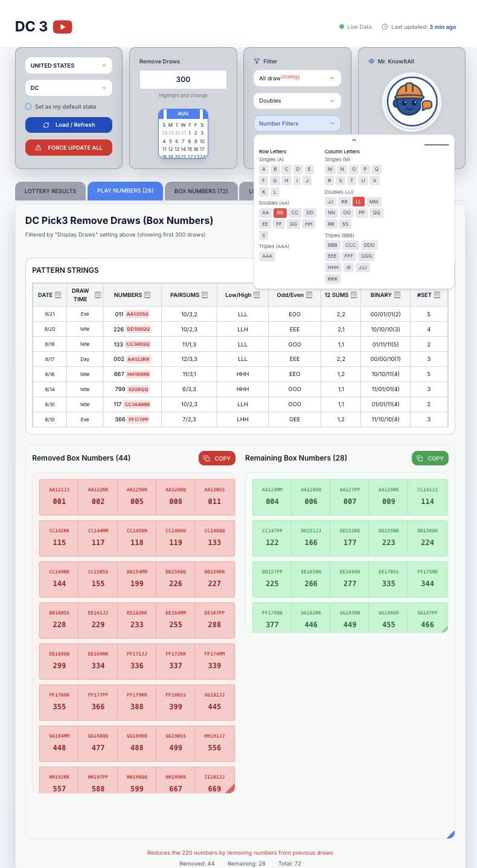This screenshot has width=477, height=868.
Task: Toggle the GGG column triples filter
Action: pos(367,257)
